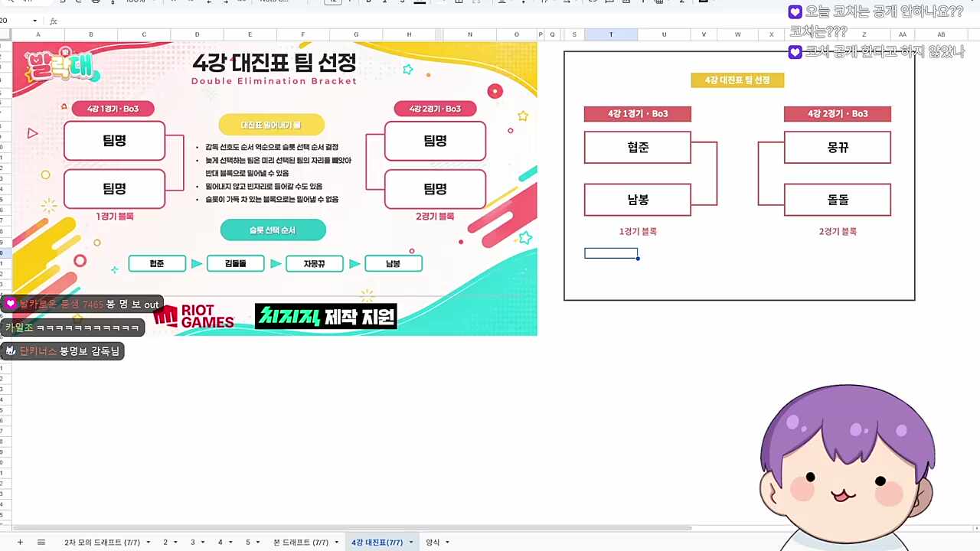Click the 2경기 블록 label cell in the sheet
Viewport: 980px width, 551px height.
click(x=838, y=231)
